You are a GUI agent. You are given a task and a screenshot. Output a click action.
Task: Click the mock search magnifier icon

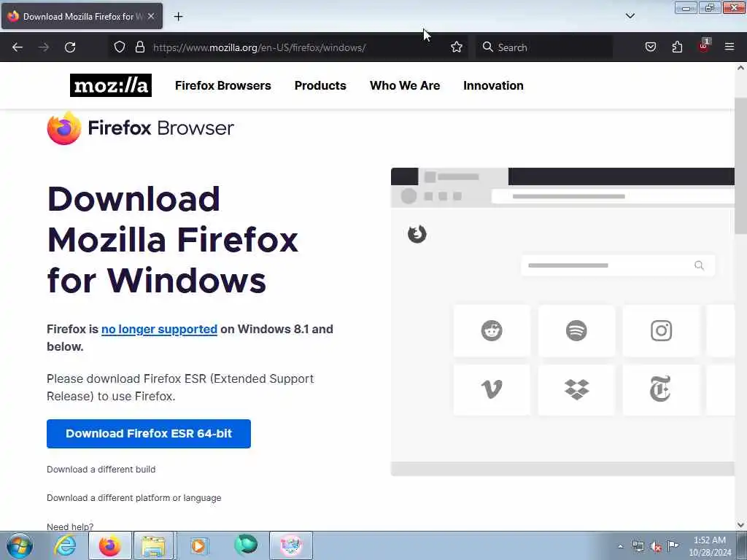(699, 265)
